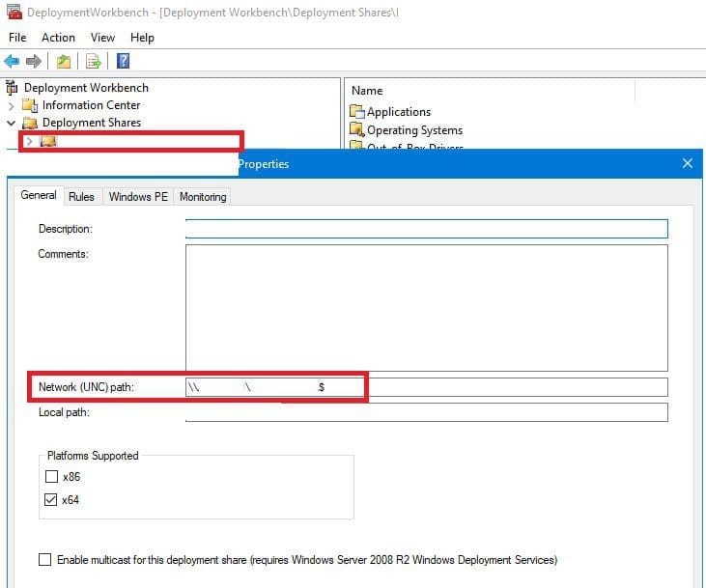Click the Local path field
The image size is (706, 588).
click(426, 412)
